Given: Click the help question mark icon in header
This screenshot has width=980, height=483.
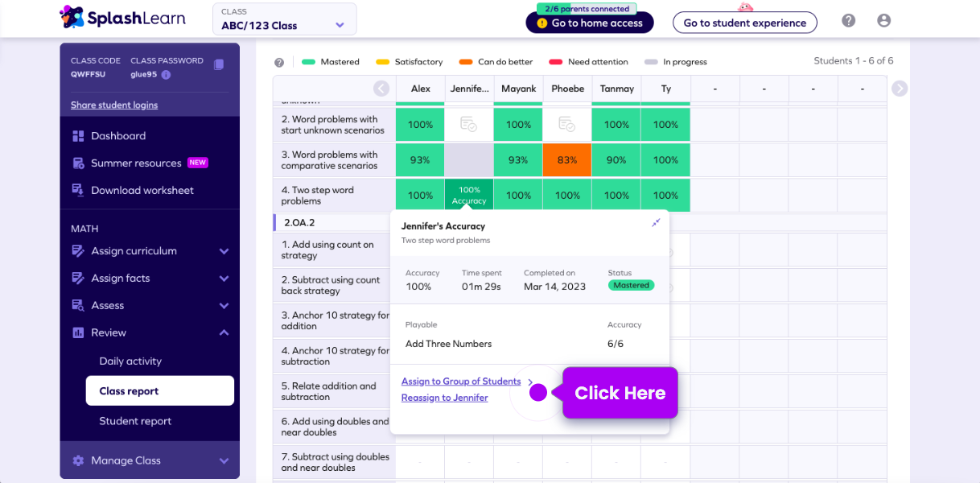Looking at the screenshot, I should click(x=848, y=21).
